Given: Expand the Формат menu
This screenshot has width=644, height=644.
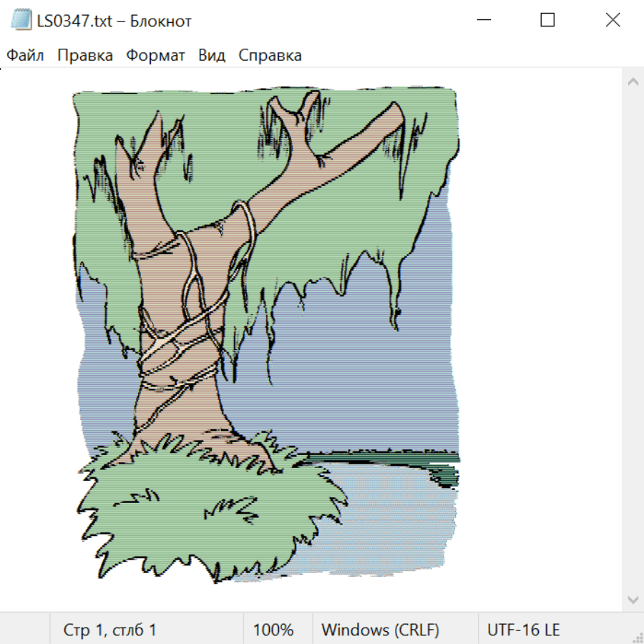Looking at the screenshot, I should [155, 55].
